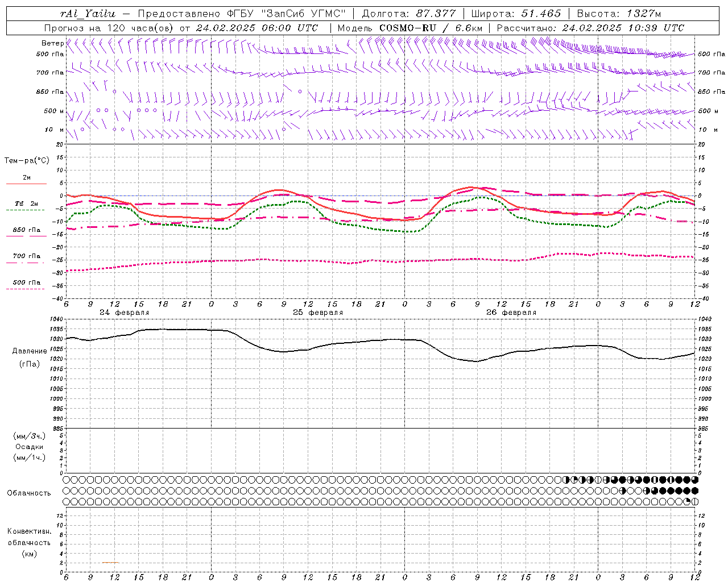Select the Широта: 51.465 header value
Image resolution: width=728 pixels, height=582 pixels.
(x=516, y=14)
